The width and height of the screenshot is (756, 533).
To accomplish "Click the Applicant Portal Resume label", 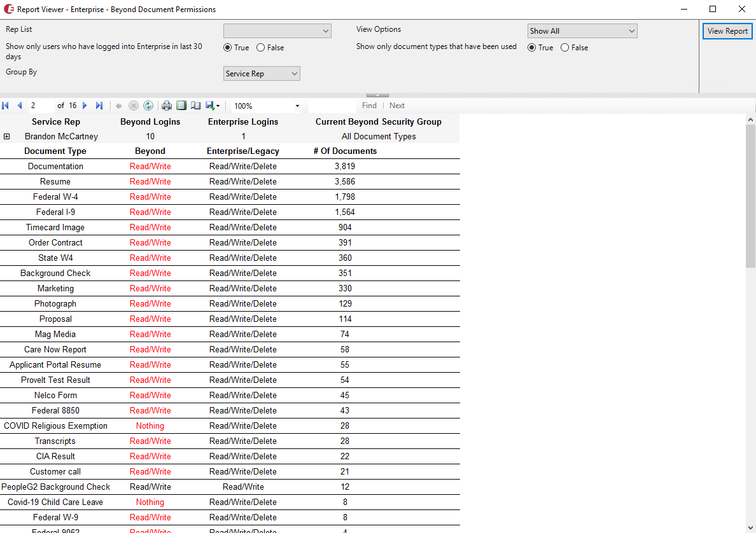I will point(55,365).
